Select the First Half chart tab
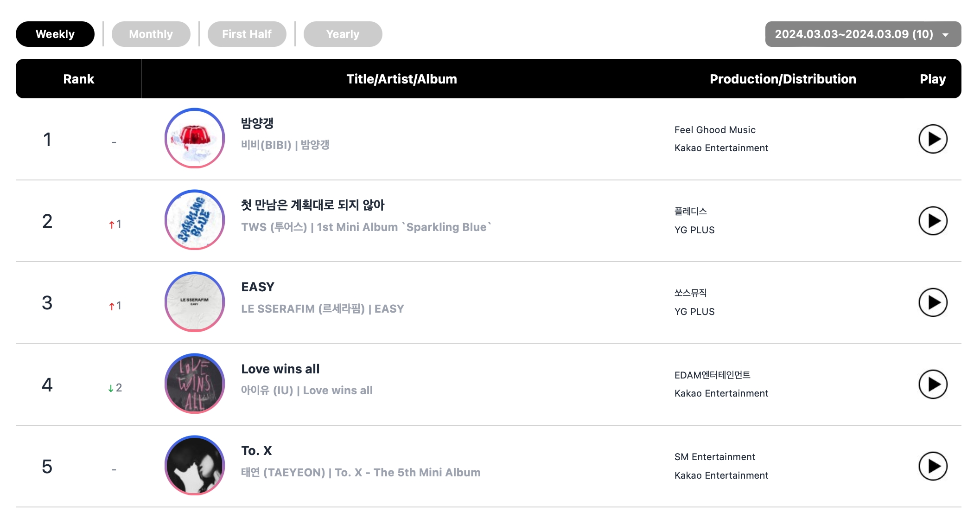980x513 pixels. click(x=247, y=34)
